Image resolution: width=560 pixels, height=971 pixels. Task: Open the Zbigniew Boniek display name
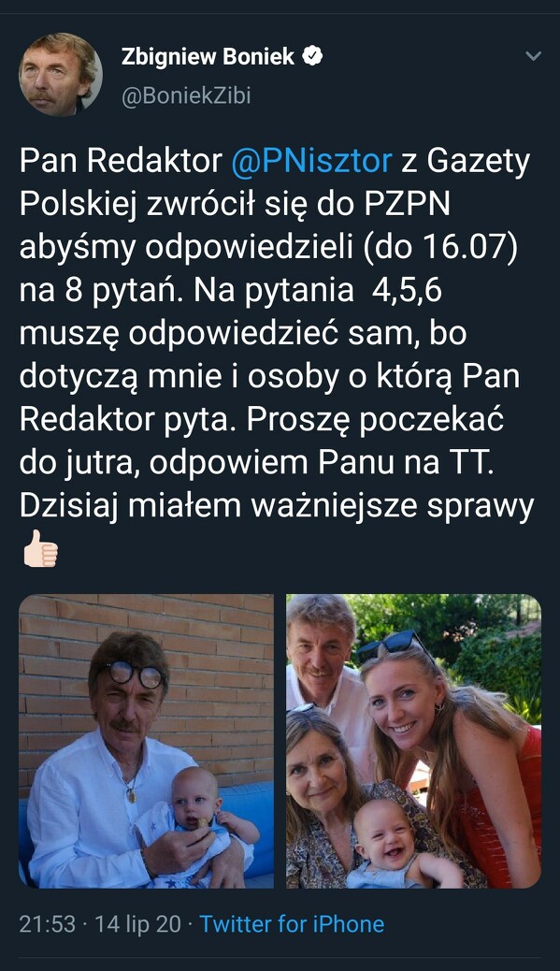(208, 56)
